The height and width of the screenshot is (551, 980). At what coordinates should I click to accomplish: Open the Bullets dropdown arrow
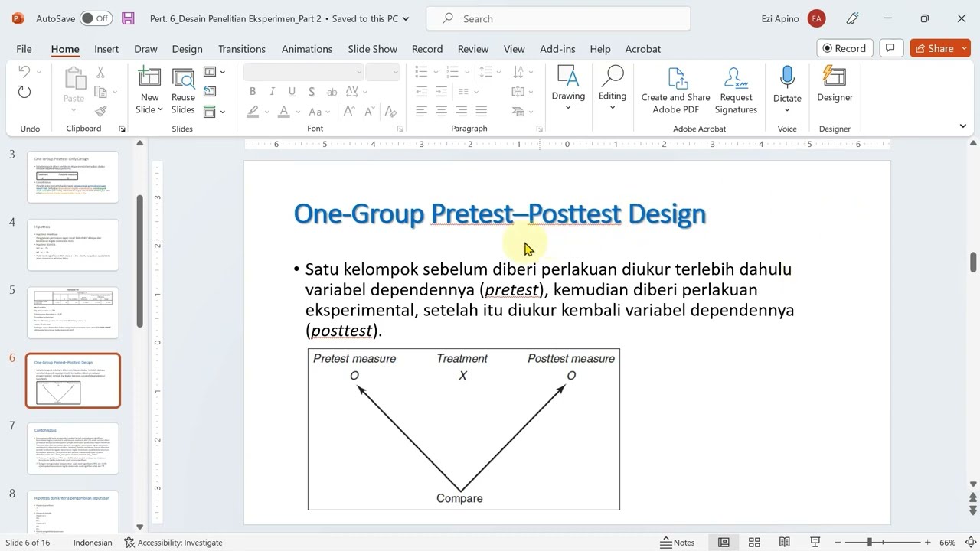[x=434, y=72]
